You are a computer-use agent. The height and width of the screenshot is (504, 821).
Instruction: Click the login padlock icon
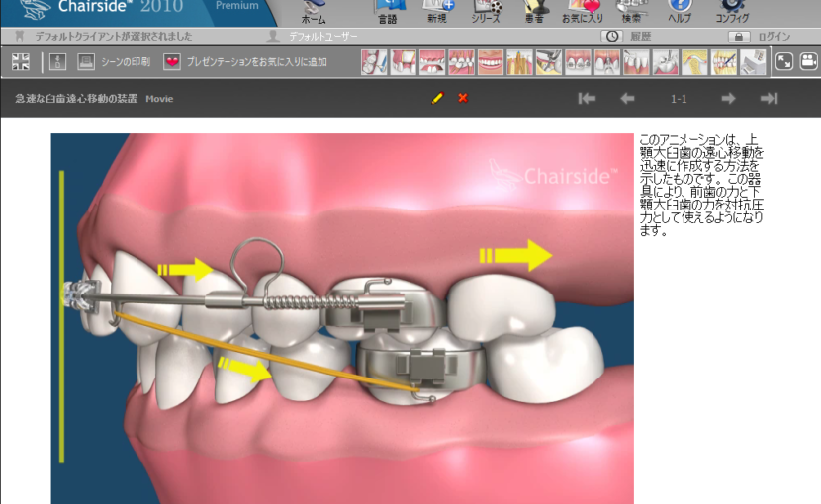739,37
